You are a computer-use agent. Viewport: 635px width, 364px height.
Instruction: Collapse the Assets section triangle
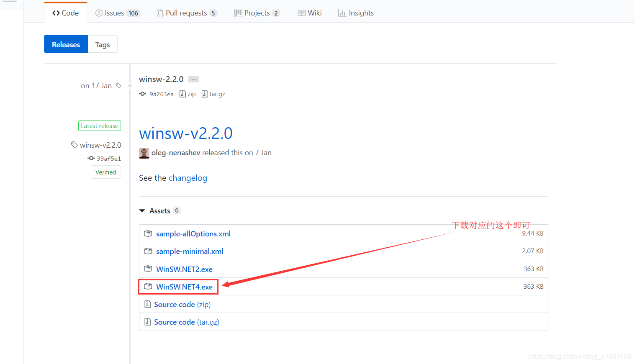[x=142, y=211]
